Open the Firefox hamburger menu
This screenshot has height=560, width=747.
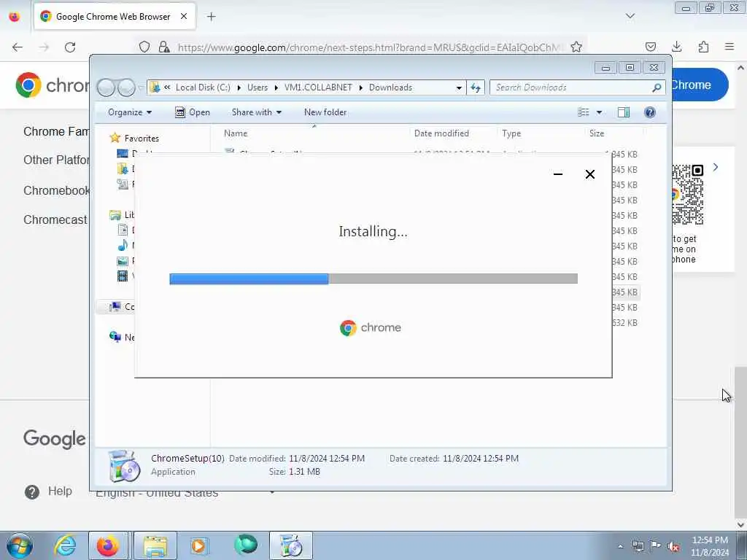[x=729, y=47]
